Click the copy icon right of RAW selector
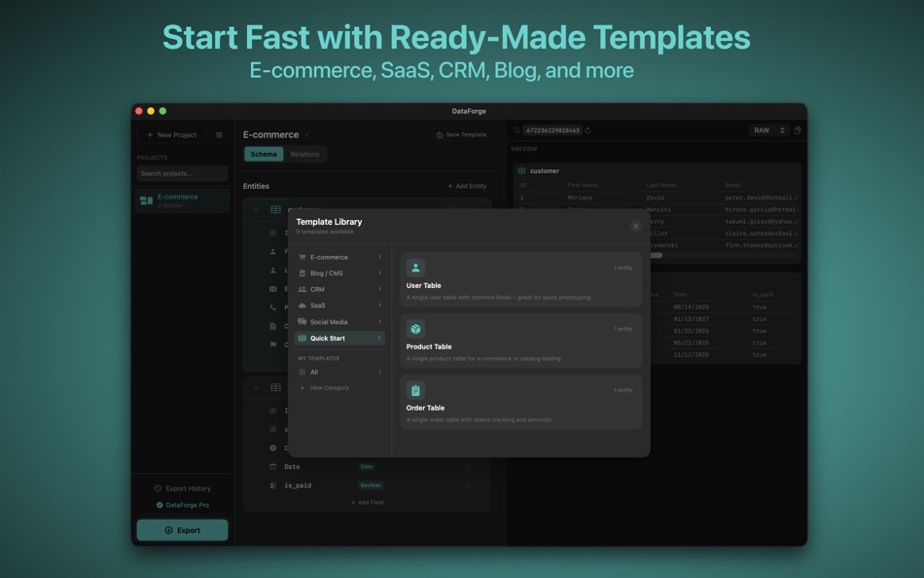 [x=797, y=129]
